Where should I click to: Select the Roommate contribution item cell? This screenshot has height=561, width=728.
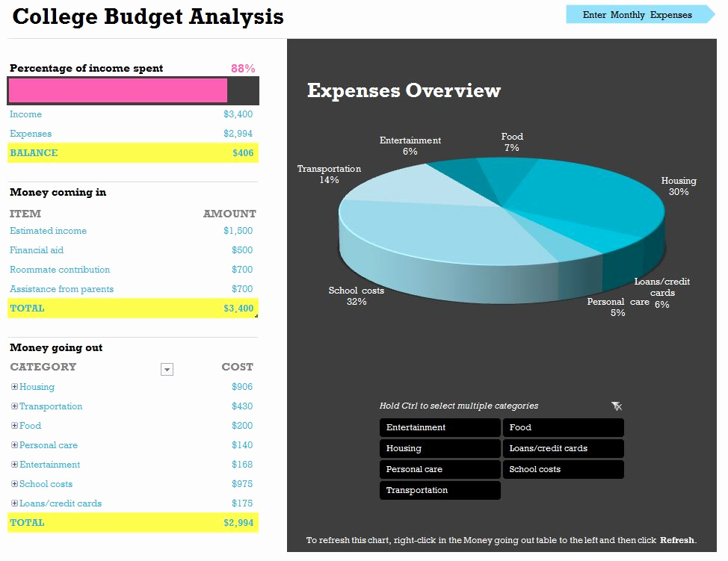click(60, 270)
